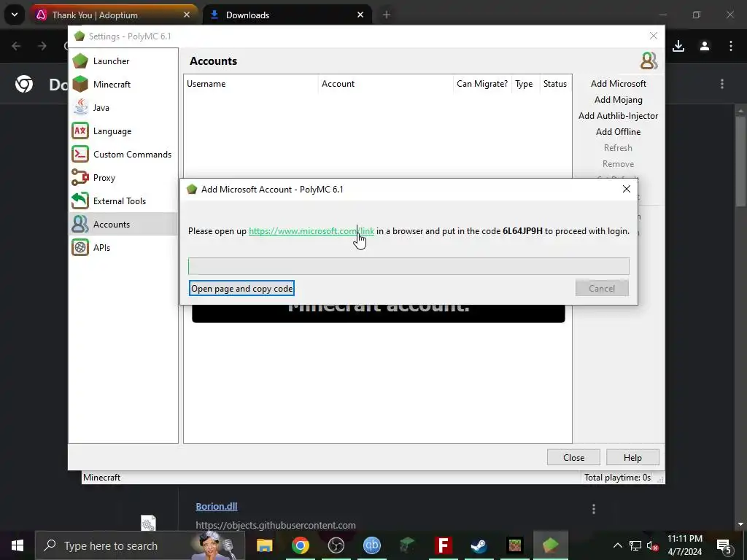The image size is (747, 560).
Task: Show hidden system tray icons
Action: point(617,545)
